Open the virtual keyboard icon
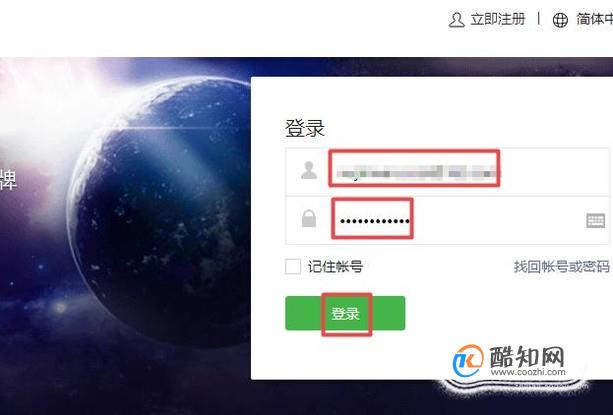Screen dimensions: 613x415 click(x=595, y=220)
